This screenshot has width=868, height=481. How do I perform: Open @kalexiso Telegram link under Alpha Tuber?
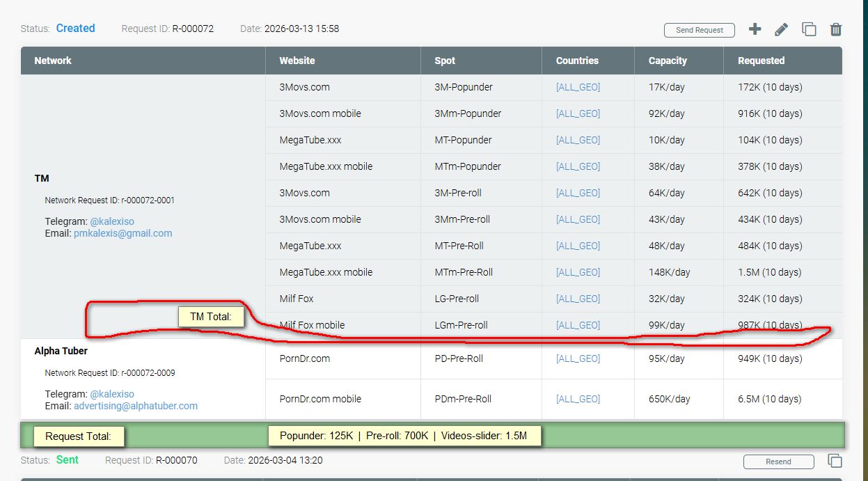pyautogui.click(x=112, y=394)
